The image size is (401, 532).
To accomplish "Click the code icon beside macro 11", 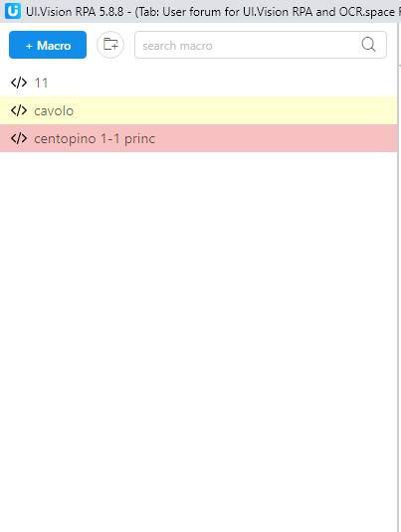I will [19, 83].
